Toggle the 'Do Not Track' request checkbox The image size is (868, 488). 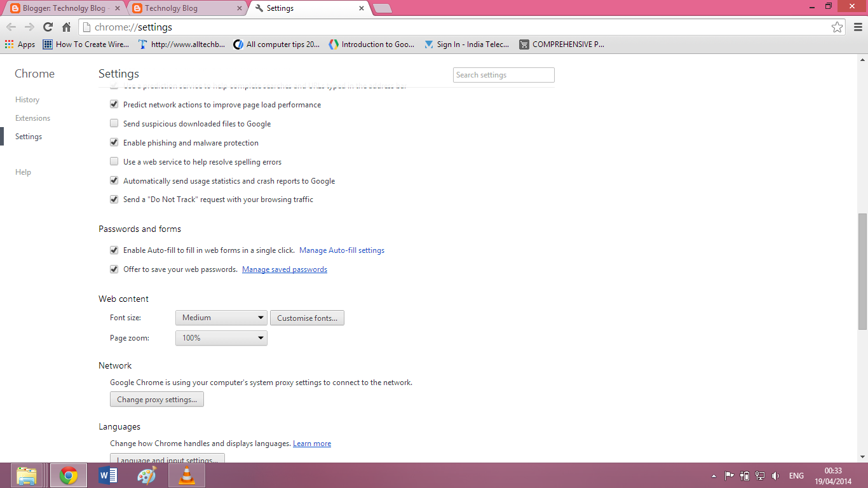[114, 200]
